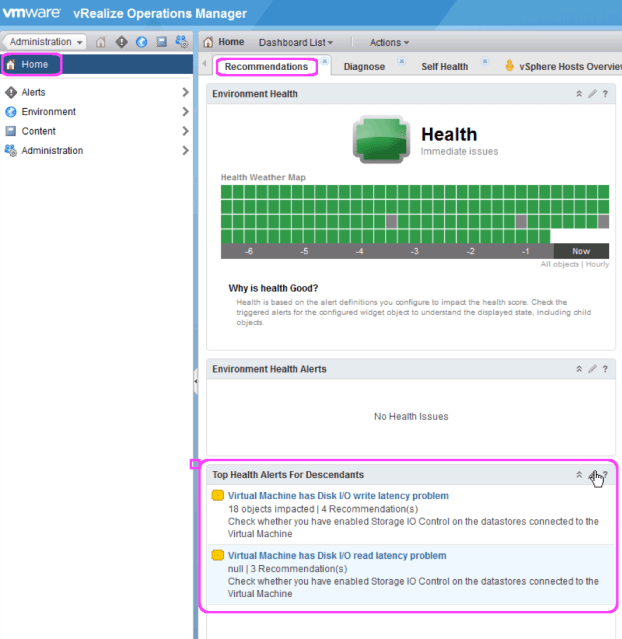Switch to the Self Health tab
This screenshot has height=639, width=622.
pos(444,67)
